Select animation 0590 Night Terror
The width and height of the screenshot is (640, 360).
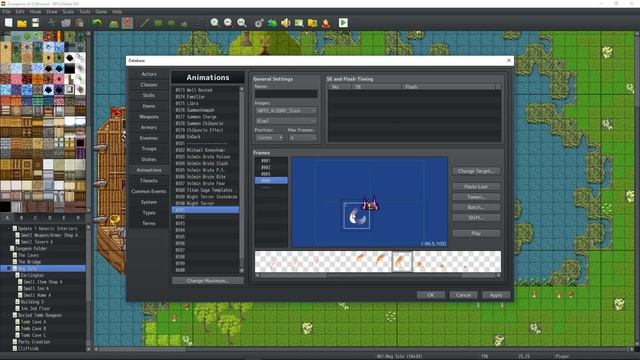pyautogui.click(x=206, y=203)
